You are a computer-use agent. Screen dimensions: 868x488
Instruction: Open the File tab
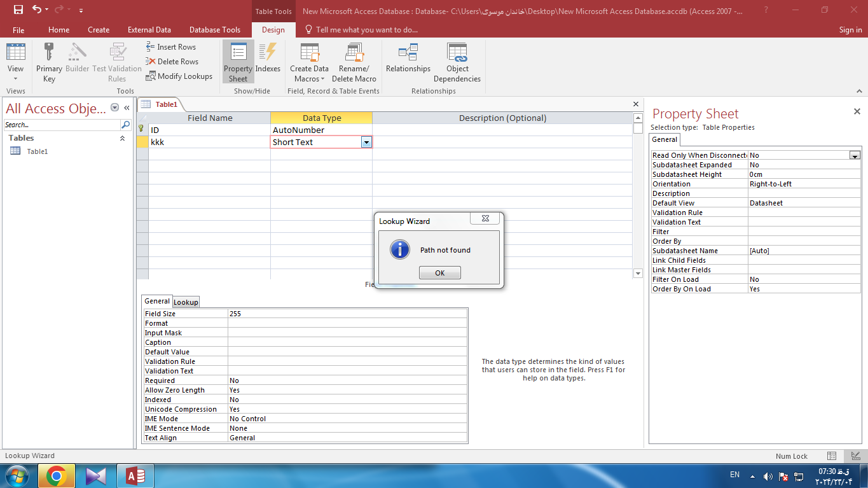point(18,30)
